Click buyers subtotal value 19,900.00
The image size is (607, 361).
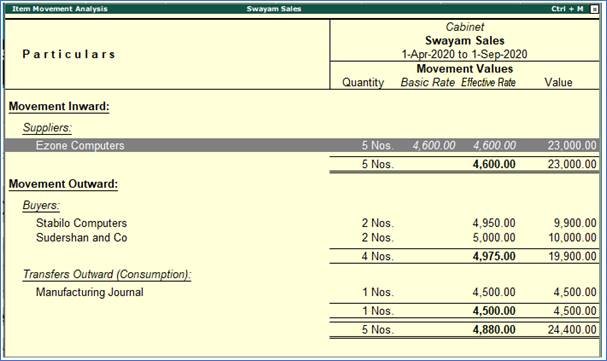pos(572,256)
